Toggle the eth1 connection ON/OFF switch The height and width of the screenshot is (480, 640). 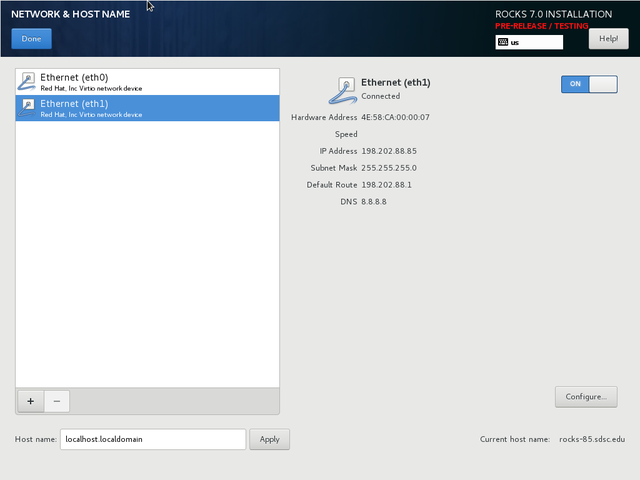(x=589, y=84)
